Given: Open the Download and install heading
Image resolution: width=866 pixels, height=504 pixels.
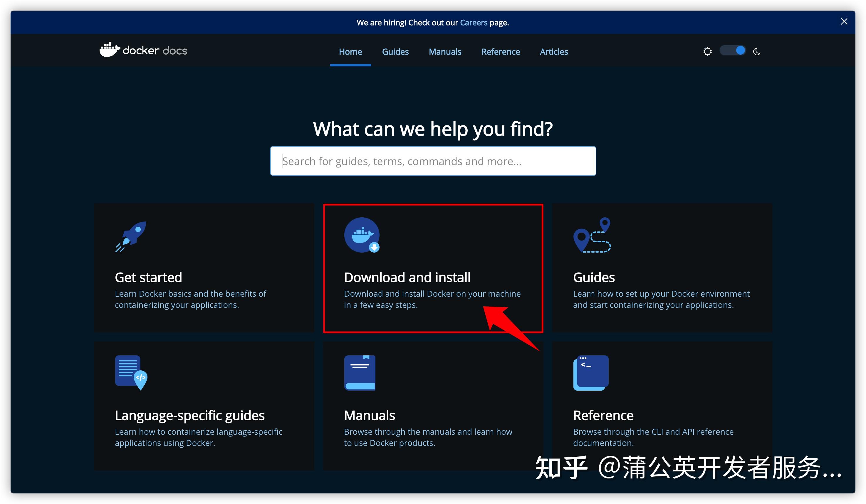Looking at the screenshot, I should tap(407, 277).
